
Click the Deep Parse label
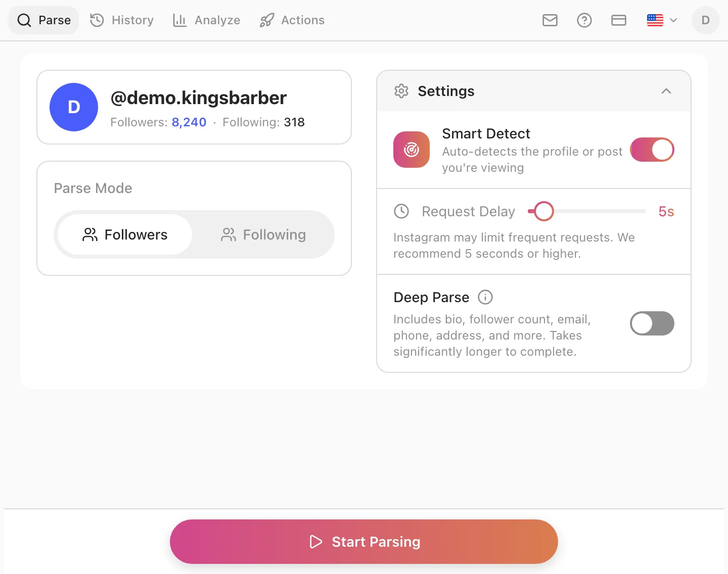(431, 297)
